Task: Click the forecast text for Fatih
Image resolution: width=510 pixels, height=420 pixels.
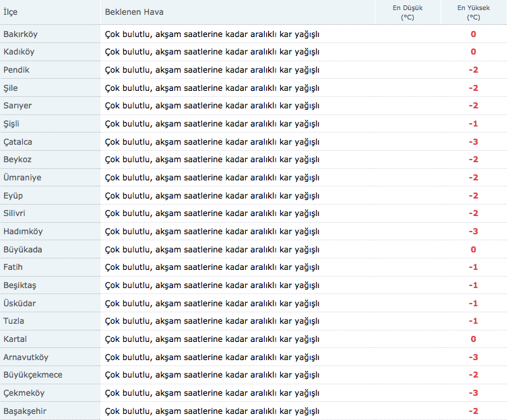Action: (212, 267)
